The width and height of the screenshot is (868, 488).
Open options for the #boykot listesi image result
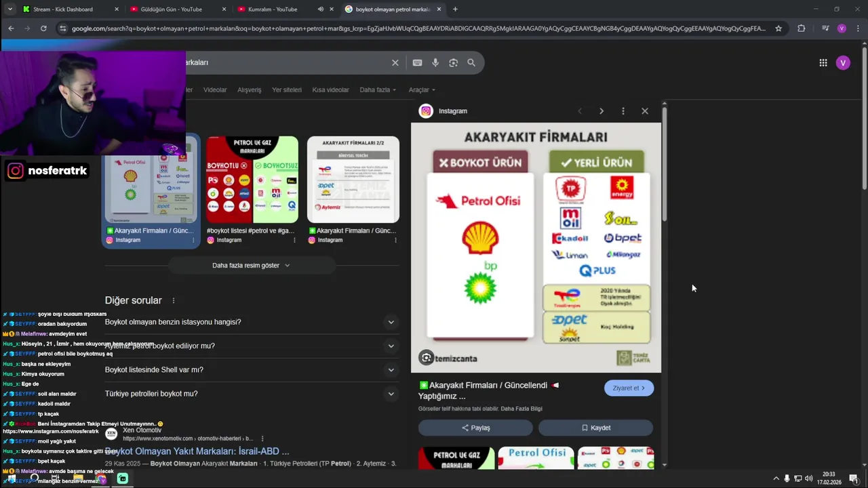(294, 240)
